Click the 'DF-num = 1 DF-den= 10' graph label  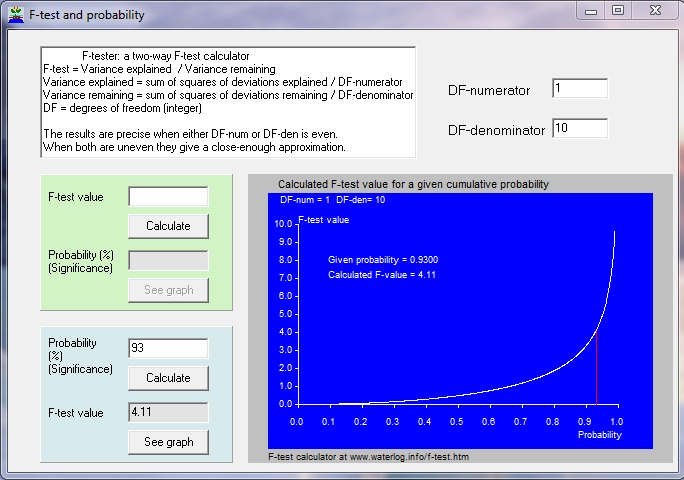click(x=332, y=200)
